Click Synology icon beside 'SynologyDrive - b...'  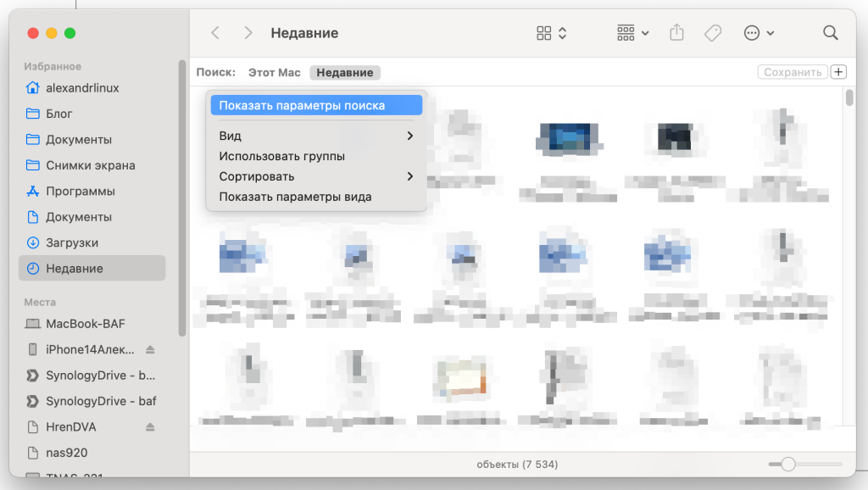pyautogui.click(x=33, y=376)
